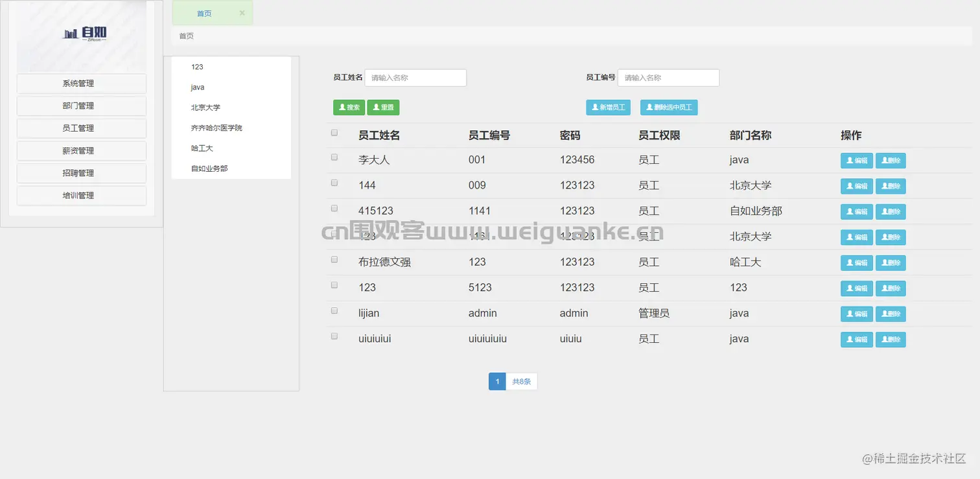
Task: Edit employee 李大人
Action: pos(856,161)
